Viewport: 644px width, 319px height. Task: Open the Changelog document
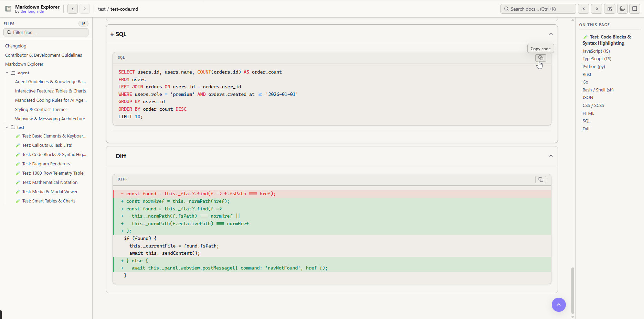[15, 46]
